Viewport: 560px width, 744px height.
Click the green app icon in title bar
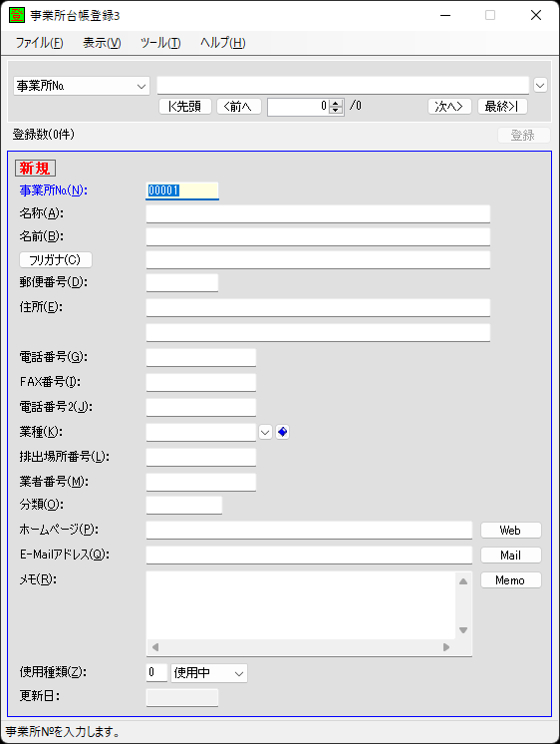click(x=17, y=15)
